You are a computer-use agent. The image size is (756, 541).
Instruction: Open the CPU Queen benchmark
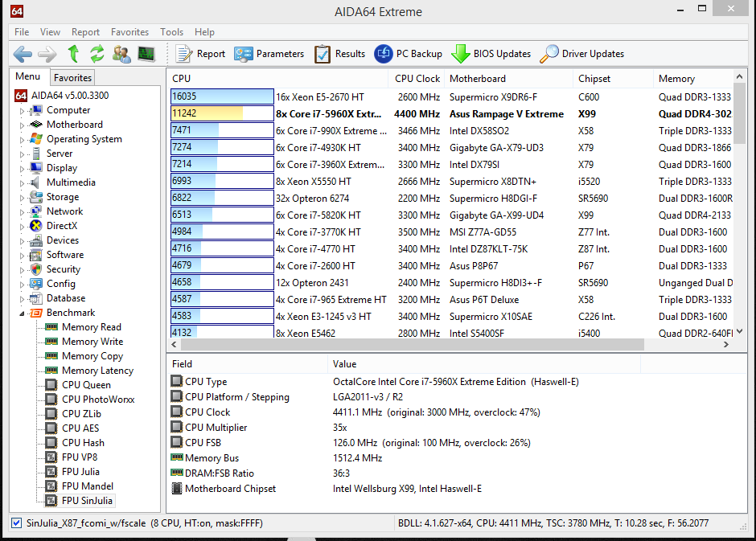coord(86,384)
